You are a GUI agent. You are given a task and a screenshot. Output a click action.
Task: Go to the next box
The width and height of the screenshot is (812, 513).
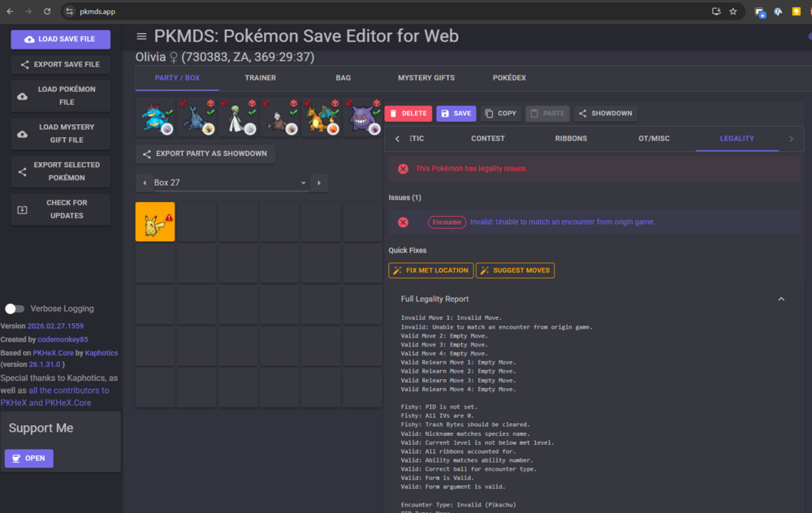click(319, 183)
